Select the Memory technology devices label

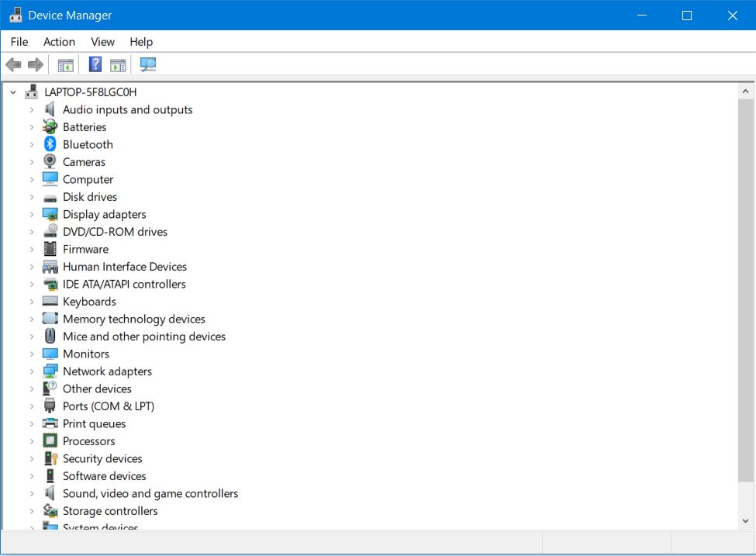point(133,319)
